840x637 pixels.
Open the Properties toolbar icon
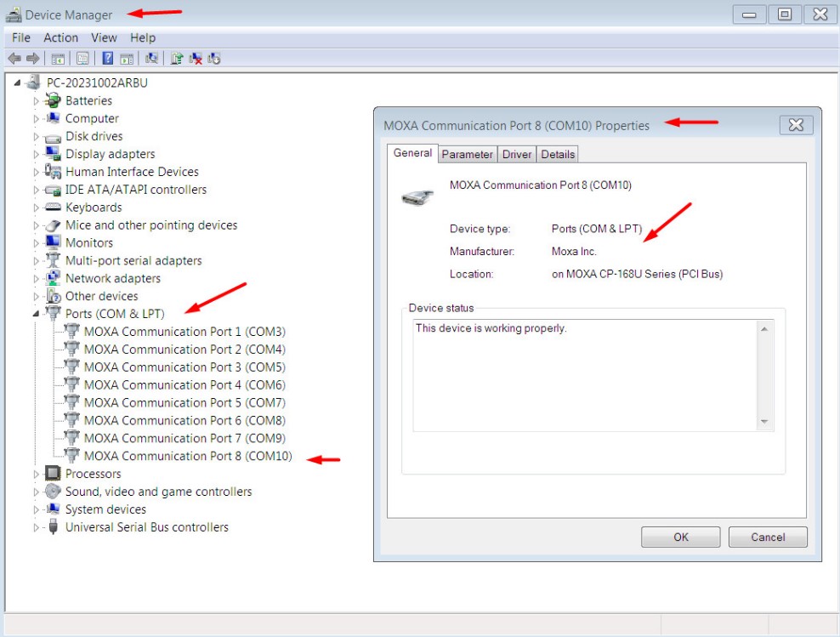pyautogui.click(x=82, y=59)
